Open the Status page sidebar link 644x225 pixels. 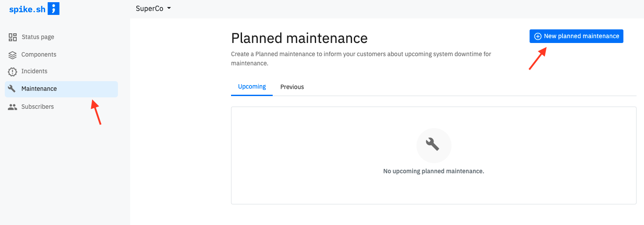tap(38, 37)
